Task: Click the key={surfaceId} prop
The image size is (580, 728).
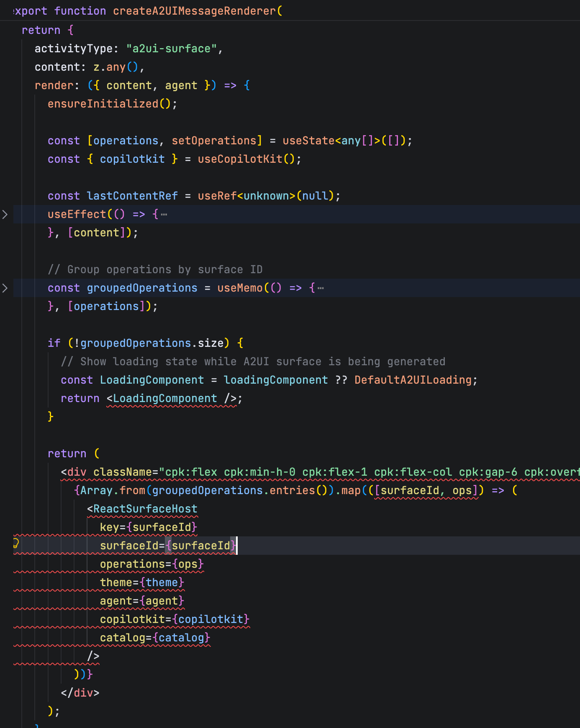Action: (x=149, y=528)
